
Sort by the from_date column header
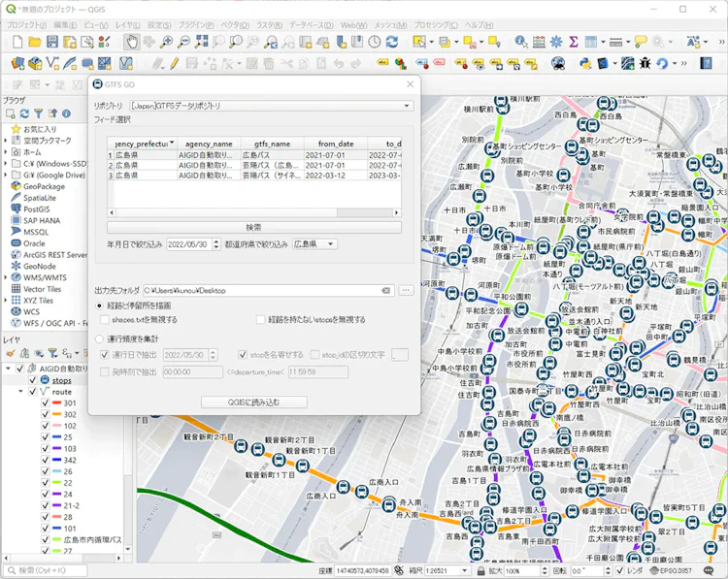336,144
